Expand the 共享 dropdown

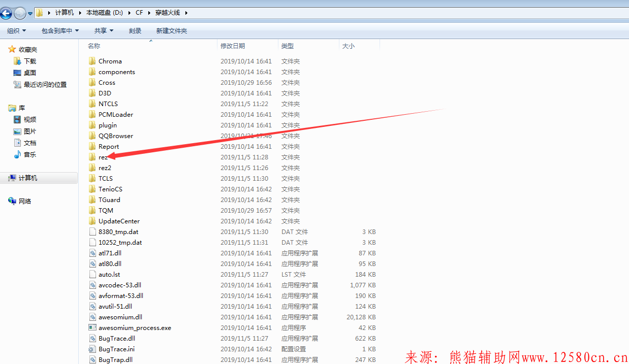pyautogui.click(x=103, y=30)
